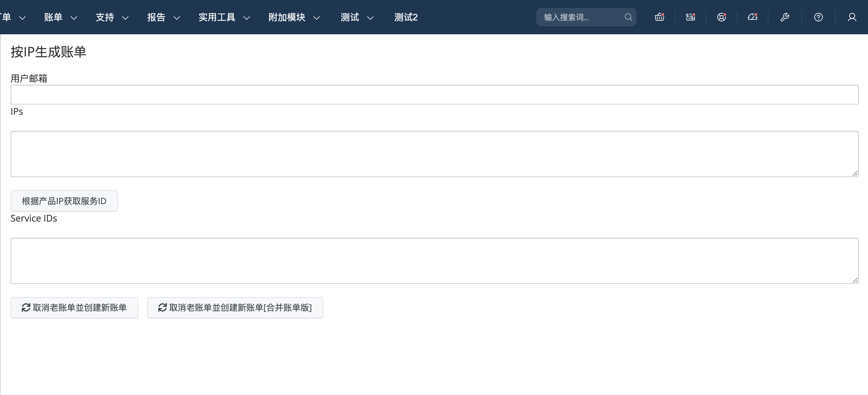Click the magnifier search icon
868x395 pixels.
pos(628,17)
